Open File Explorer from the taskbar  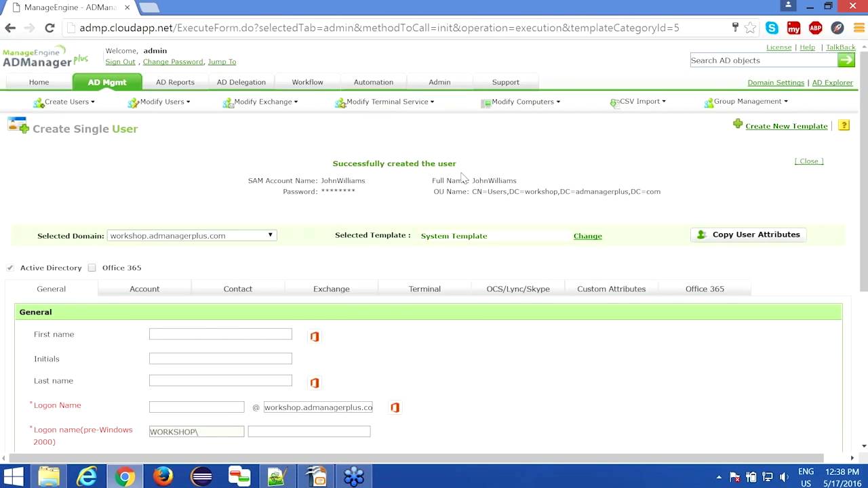[49, 476]
